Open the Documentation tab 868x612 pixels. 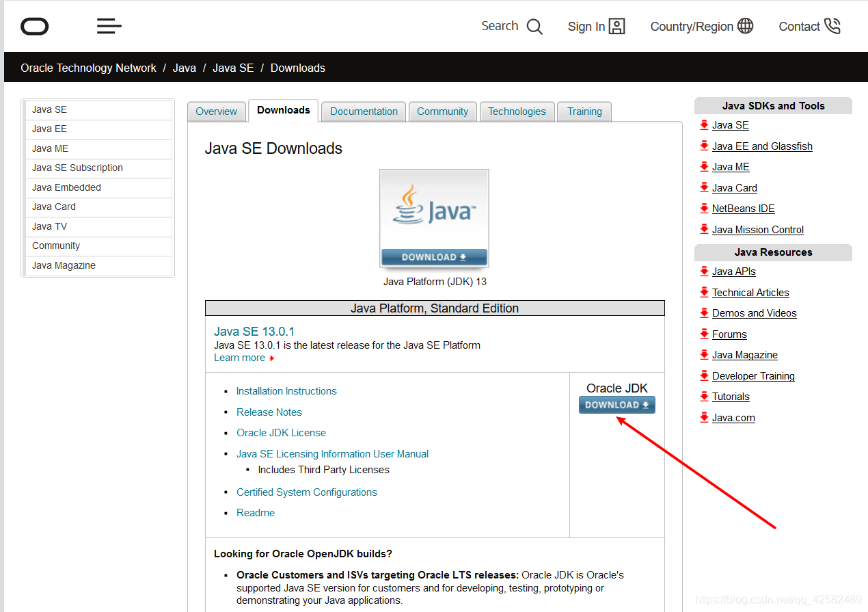[x=364, y=111]
